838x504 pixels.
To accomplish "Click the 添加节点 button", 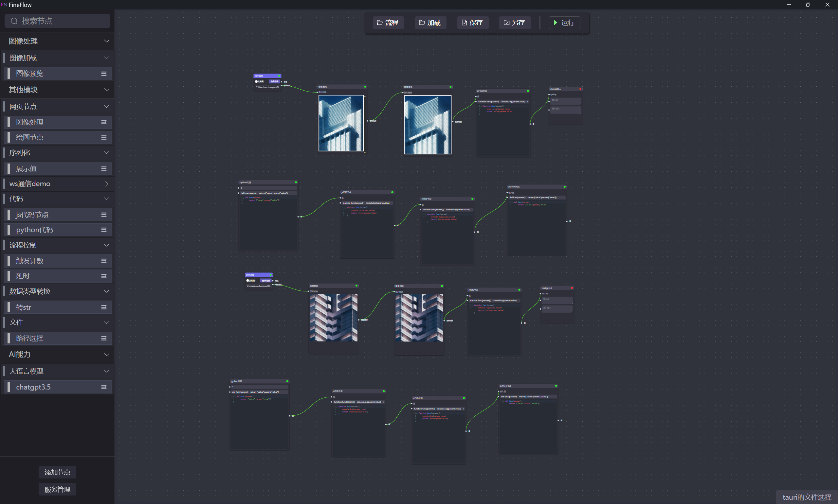I will (x=57, y=472).
